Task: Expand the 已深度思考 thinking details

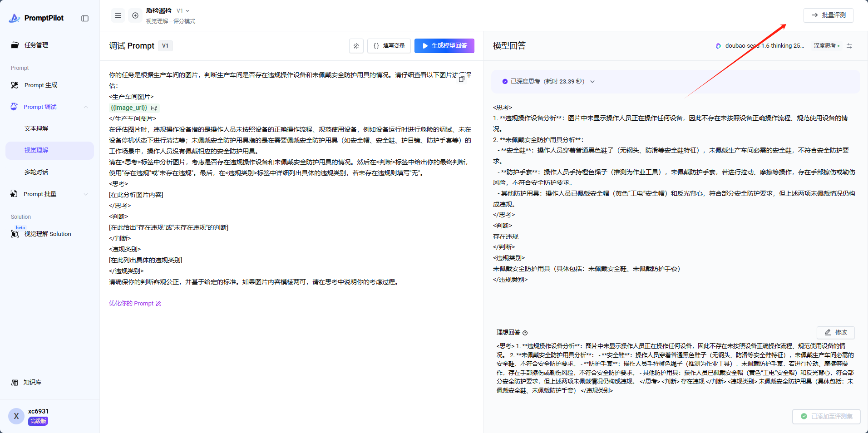Action: pos(592,82)
